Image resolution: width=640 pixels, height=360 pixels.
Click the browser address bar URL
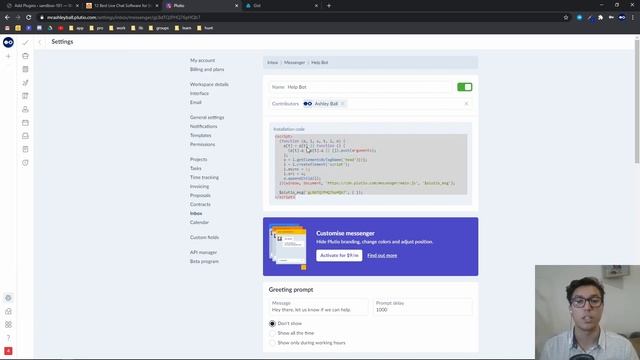click(x=123, y=18)
